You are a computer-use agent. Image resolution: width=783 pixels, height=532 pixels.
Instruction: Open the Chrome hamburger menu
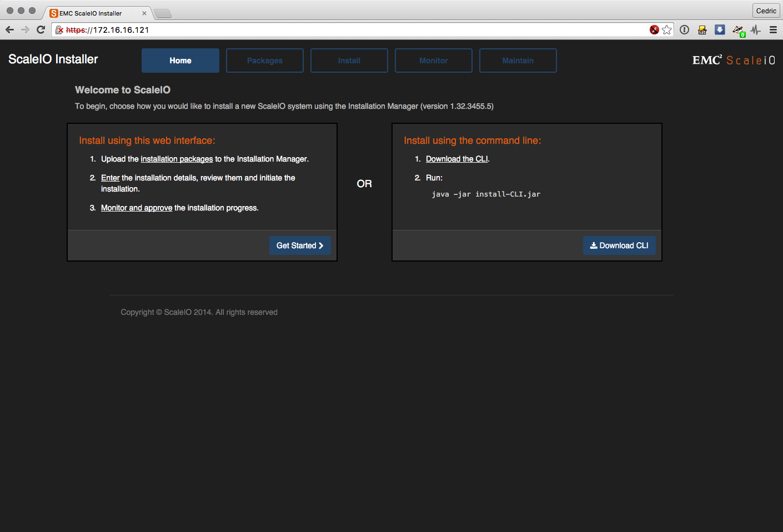[x=773, y=30]
